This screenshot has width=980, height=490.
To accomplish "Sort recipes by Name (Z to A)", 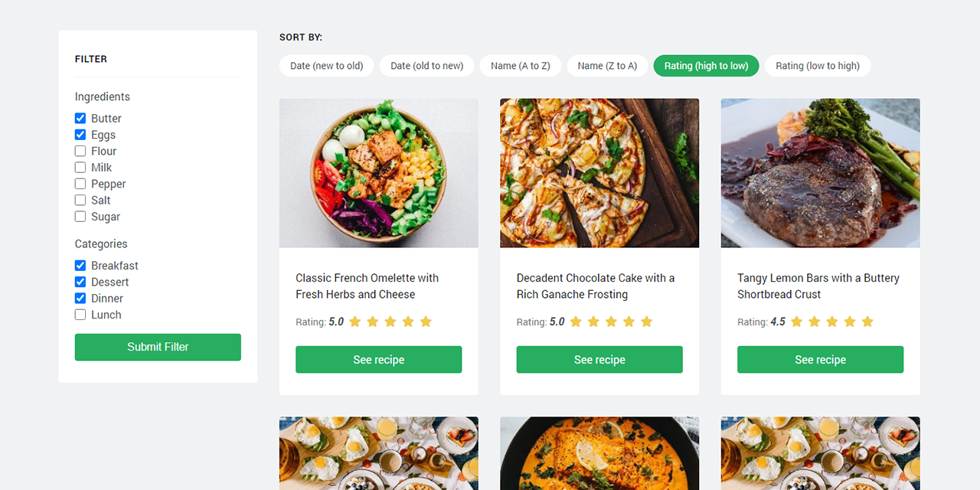I will (607, 66).
